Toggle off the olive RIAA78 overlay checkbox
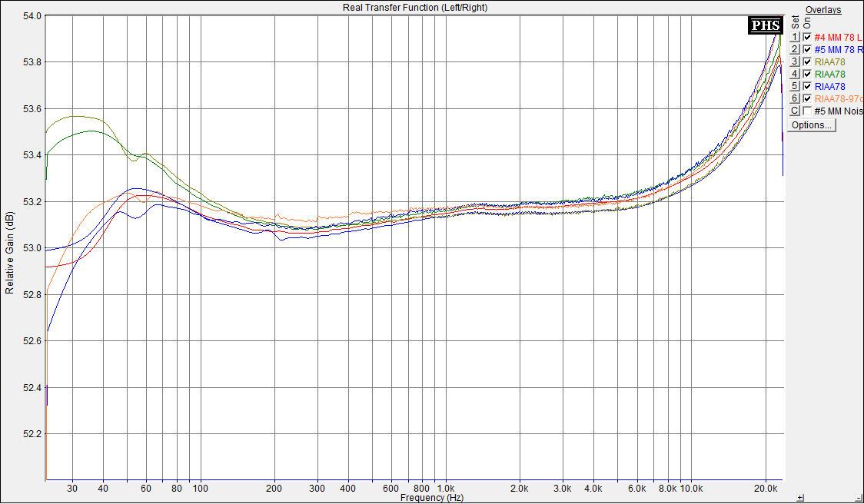This screenshot has width=864, height=504. 807,61
